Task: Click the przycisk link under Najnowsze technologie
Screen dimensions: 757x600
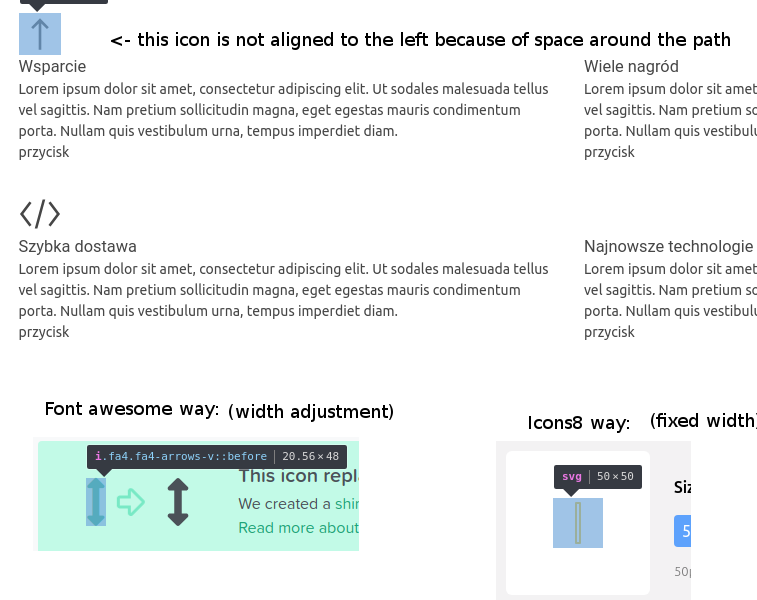Action: 609,332
